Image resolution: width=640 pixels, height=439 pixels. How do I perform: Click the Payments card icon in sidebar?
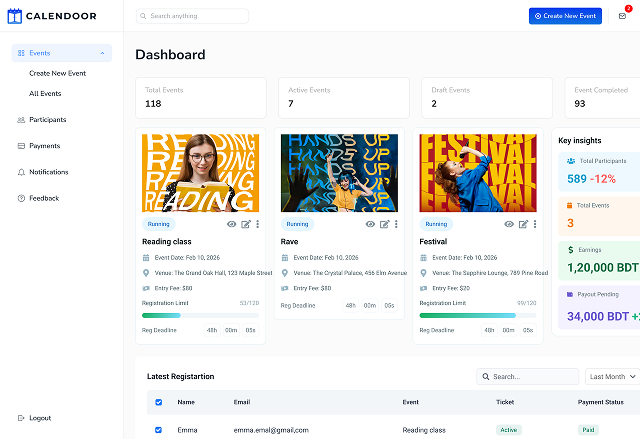click(21, 146)
